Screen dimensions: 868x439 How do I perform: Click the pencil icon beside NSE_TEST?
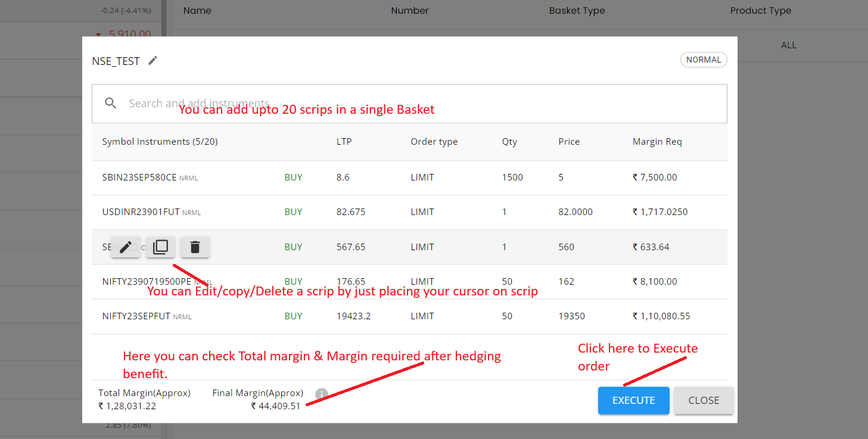(x=153, y=61)
